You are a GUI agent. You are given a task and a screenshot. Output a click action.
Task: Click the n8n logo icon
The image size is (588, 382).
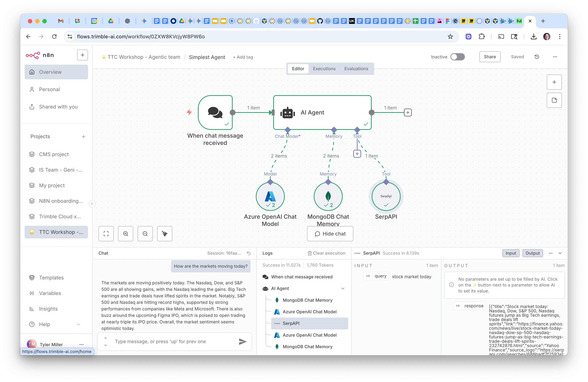[33, 55]
